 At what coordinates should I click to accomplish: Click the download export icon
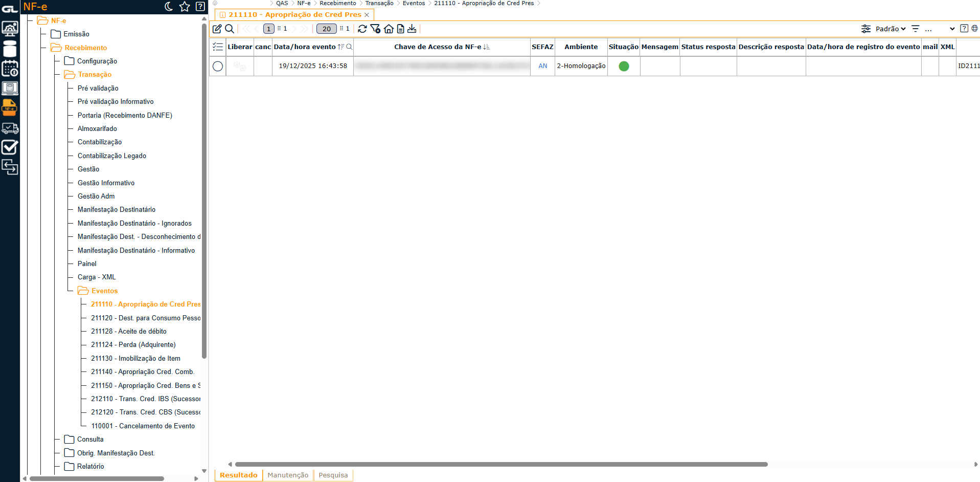coord(412,29)
